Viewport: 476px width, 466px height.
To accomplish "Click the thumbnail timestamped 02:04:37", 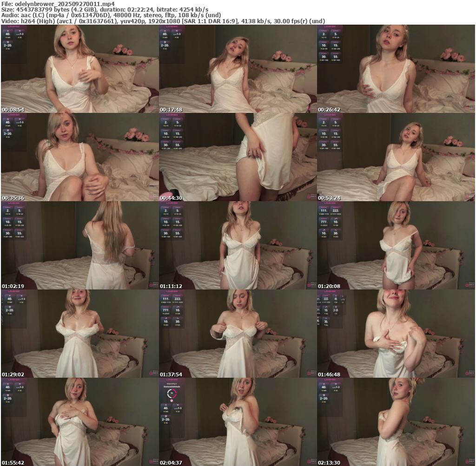I will click(238, 422).
